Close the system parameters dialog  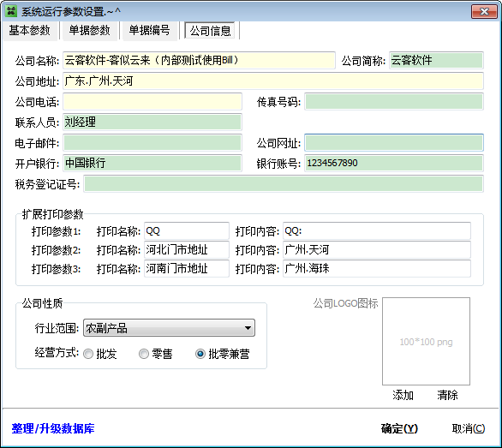[484, 11]
